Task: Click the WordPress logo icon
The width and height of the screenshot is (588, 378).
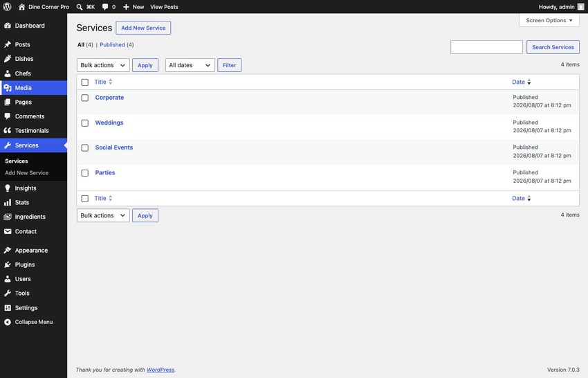Action: [x=7, y=7]
